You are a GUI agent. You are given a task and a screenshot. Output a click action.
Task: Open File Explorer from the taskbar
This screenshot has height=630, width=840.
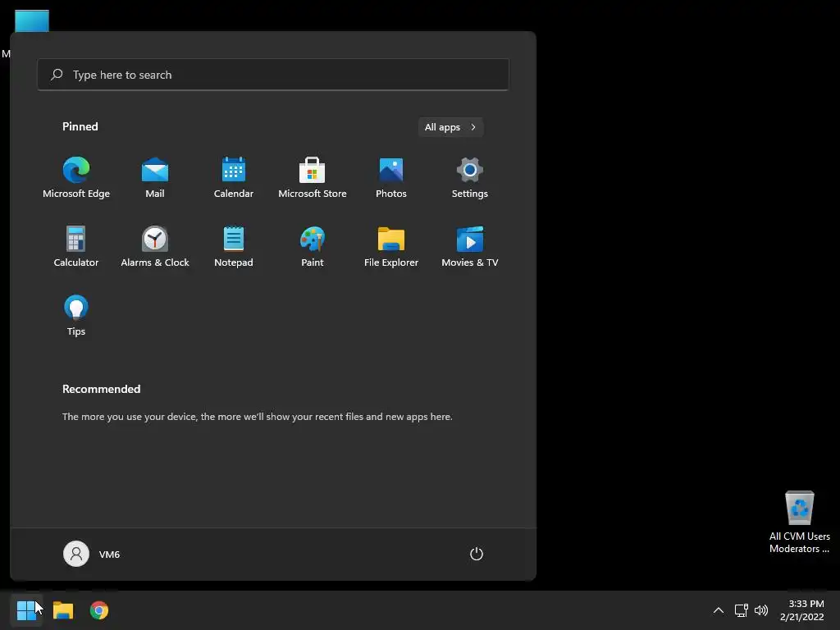coord(63,610)
